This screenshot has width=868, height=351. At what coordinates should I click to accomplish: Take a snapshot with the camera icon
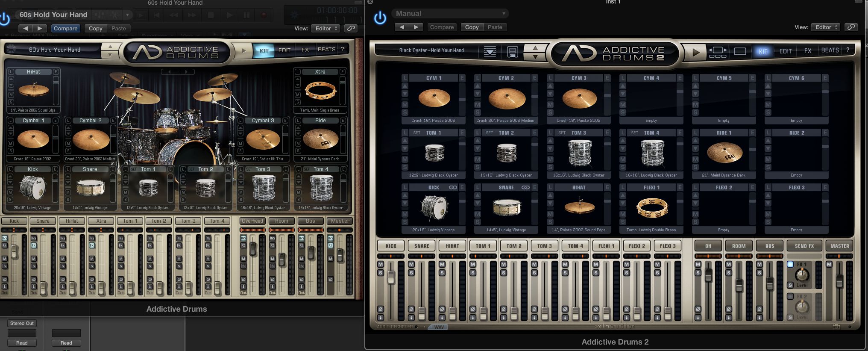tap(836, 327)
